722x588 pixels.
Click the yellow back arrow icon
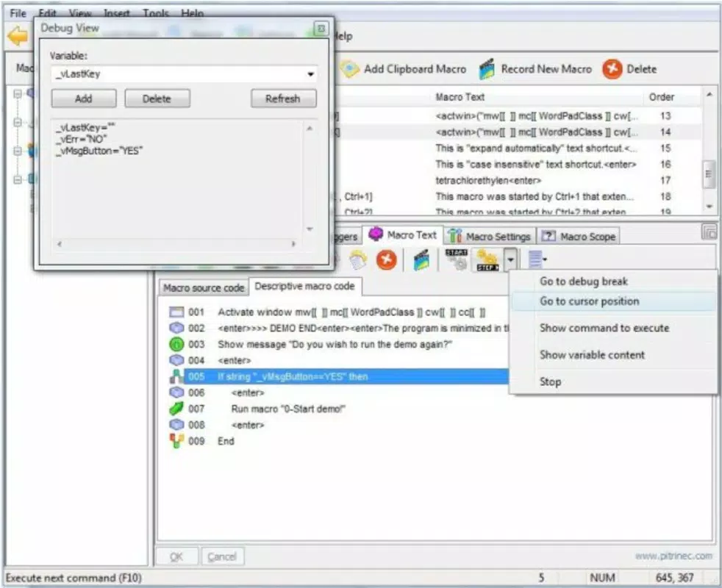[18, 36]
